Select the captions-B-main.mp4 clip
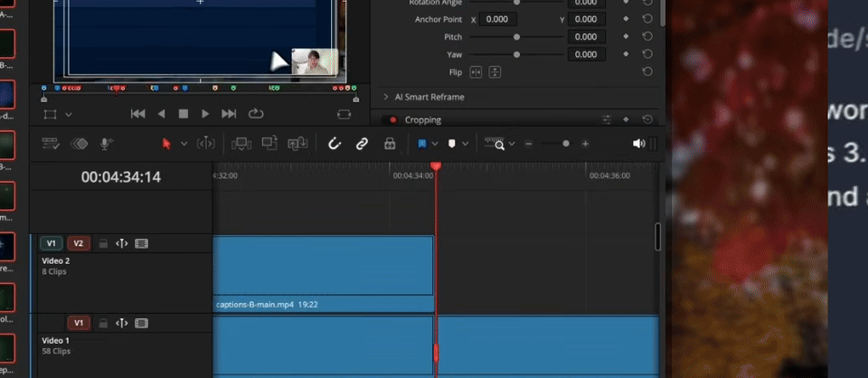This screenshot has height=378, width=868. point(324,274)
